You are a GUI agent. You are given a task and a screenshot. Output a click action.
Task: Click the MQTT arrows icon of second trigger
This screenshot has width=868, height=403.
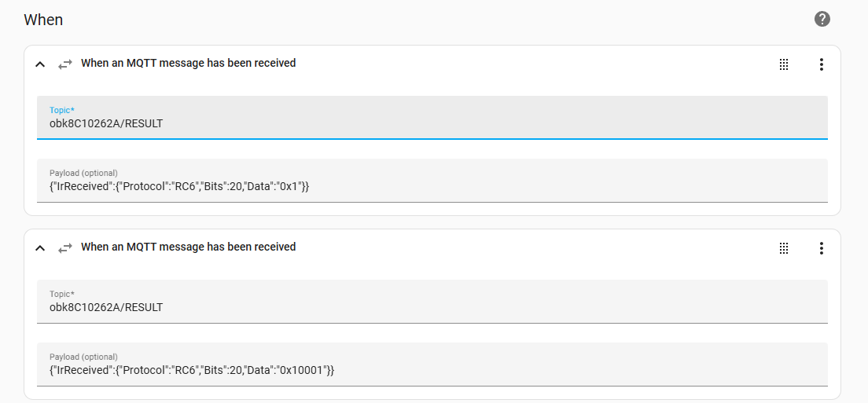coord(65,248)
